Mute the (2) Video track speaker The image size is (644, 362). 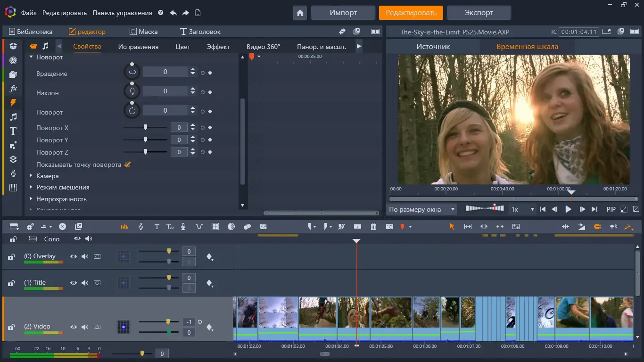85,327
